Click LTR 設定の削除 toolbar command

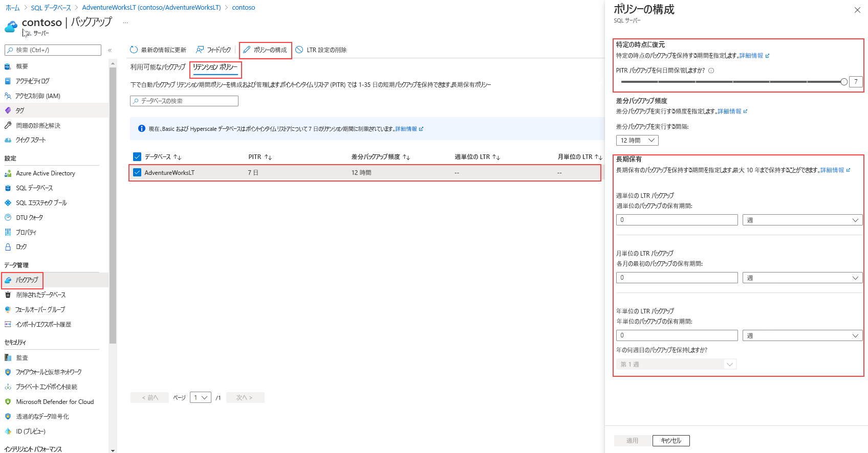[321, 50]
